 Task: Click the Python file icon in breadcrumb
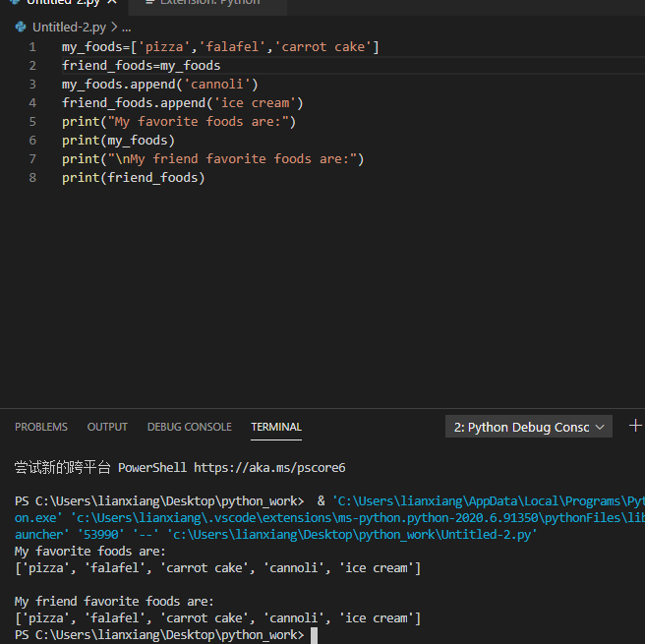pos(21,28)
